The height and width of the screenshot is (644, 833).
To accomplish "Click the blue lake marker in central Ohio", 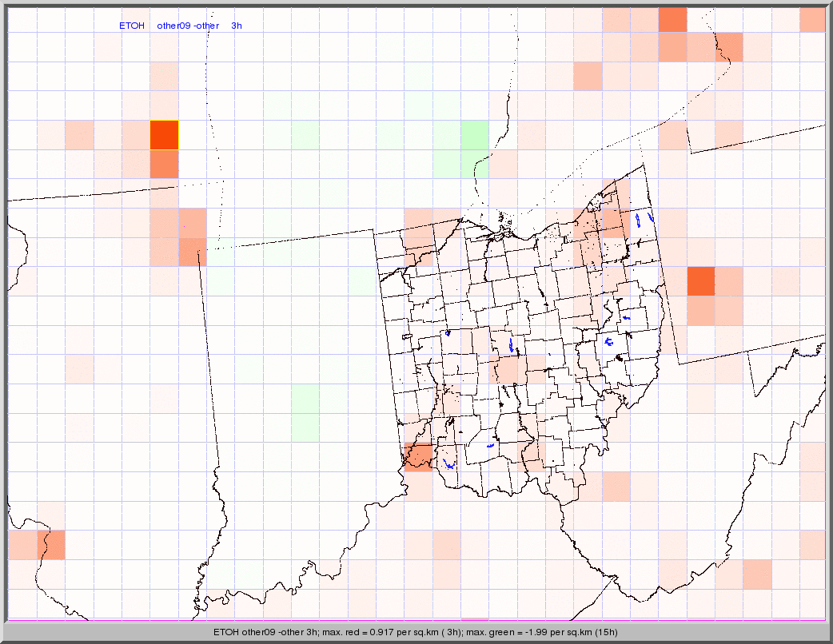I will 511,345.
